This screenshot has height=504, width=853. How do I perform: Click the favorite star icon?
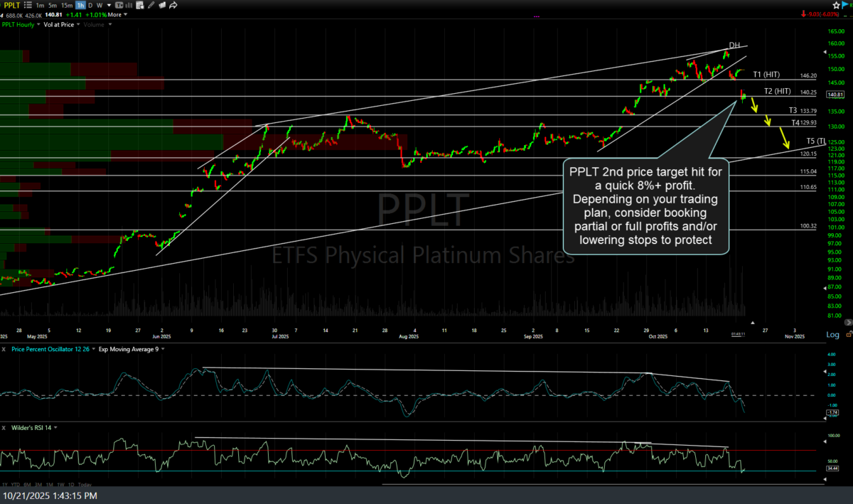[x=835, y=5]
